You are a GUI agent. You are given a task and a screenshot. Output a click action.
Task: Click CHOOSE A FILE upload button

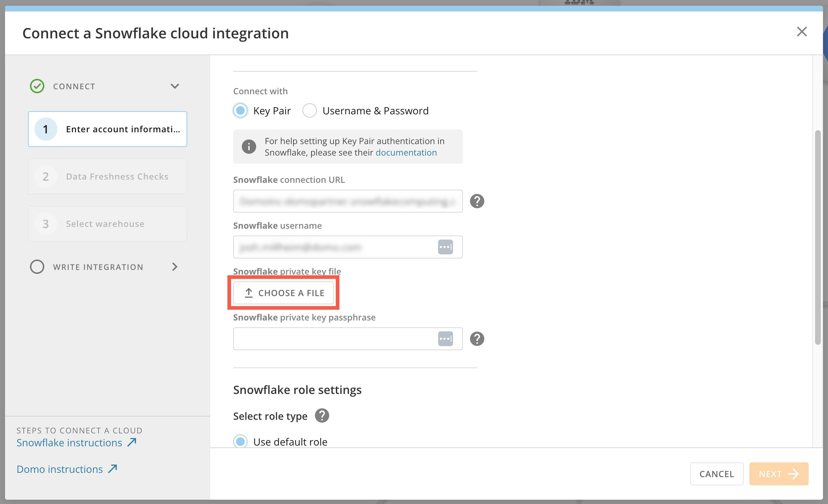283,293
